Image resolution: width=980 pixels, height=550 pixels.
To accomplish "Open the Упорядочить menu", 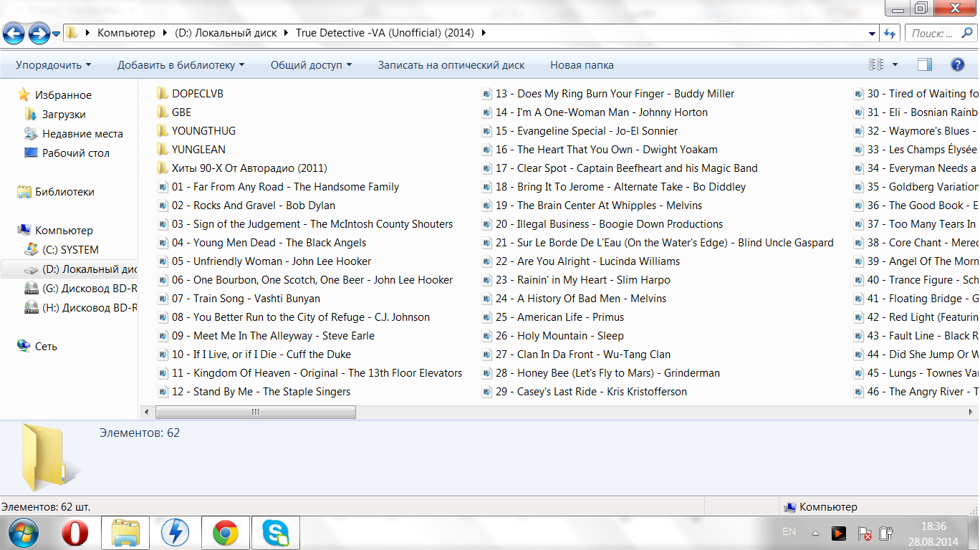I will (x=54, y=65).
